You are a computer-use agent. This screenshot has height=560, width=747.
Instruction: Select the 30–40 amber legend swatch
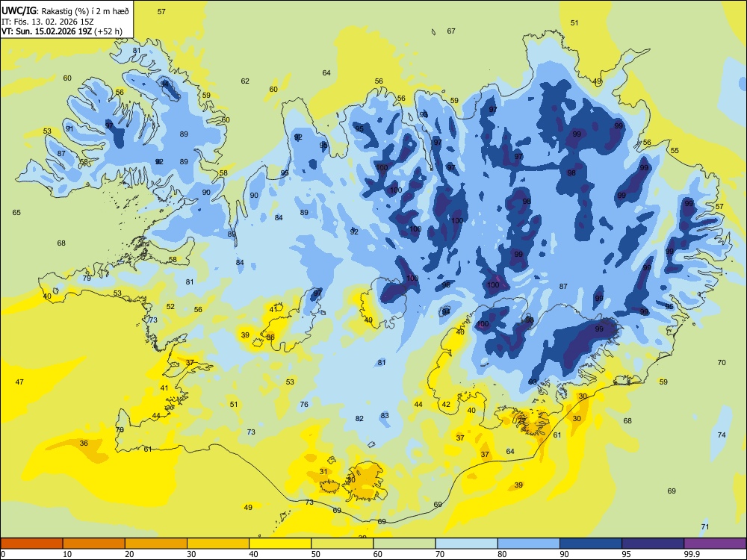coord(218,544)
